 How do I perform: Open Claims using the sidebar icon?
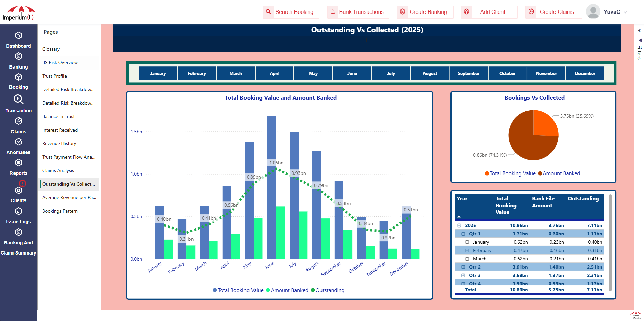point(19,121)
